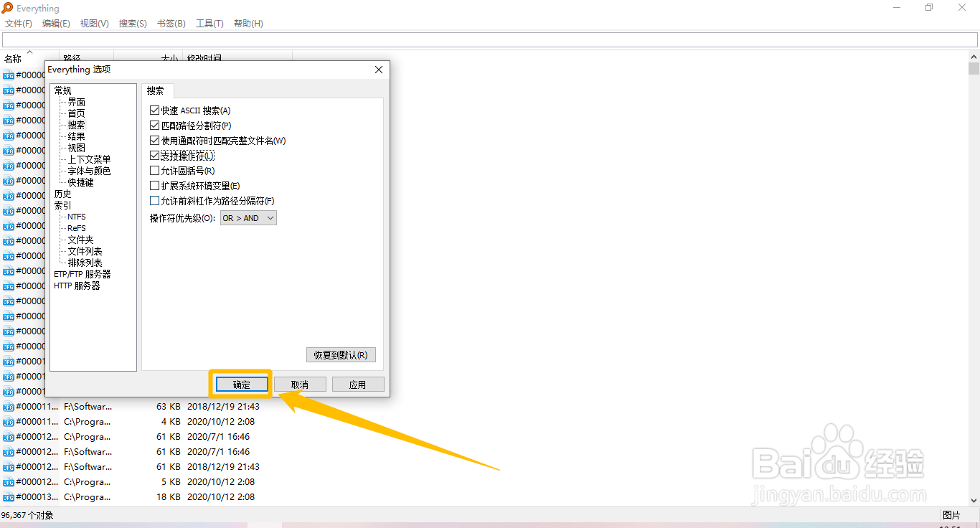This screenshot has height=528, width=980.
Task: Click 96,367 个对象 in status bar
Action: (x=27, y=515)
